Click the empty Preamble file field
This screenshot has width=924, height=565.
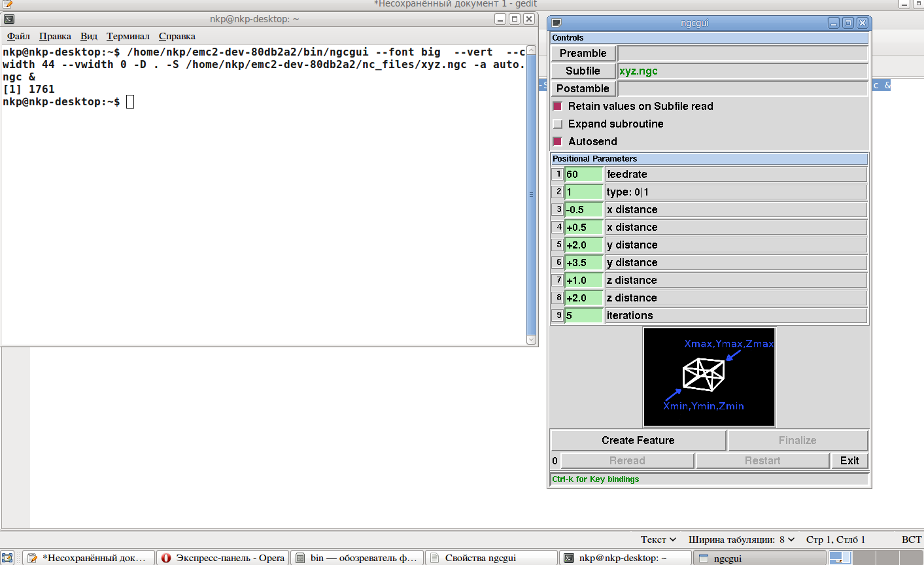click(743, 53)
